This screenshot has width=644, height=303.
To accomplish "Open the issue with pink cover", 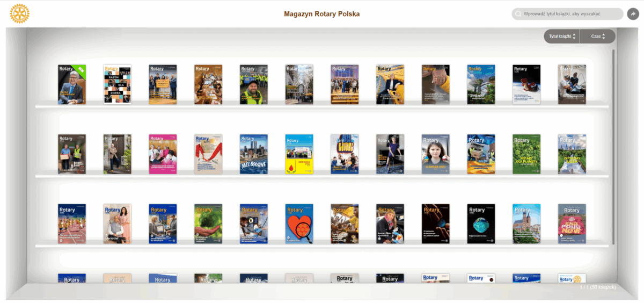I will 163,154.
